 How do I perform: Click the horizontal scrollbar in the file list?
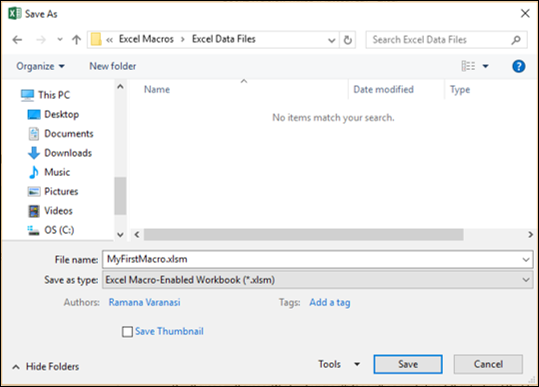click(x=304, y=235)
